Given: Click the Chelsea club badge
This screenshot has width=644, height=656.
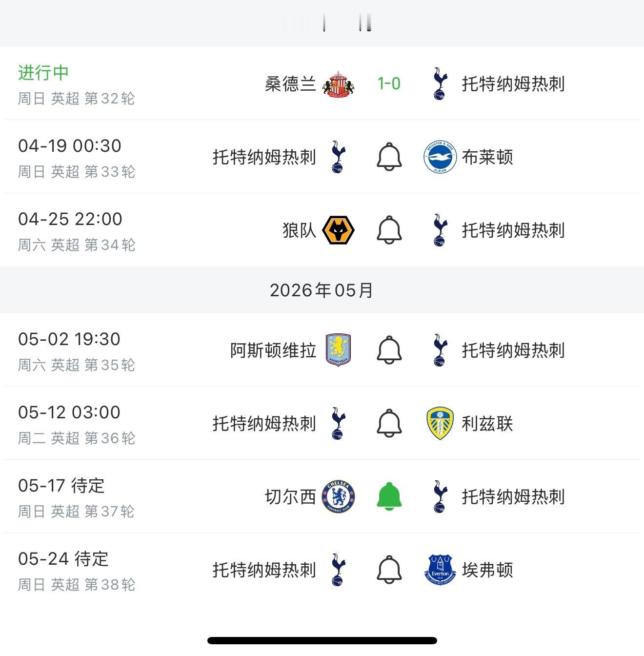Looking at the screenshot, I should pos(338,497).
